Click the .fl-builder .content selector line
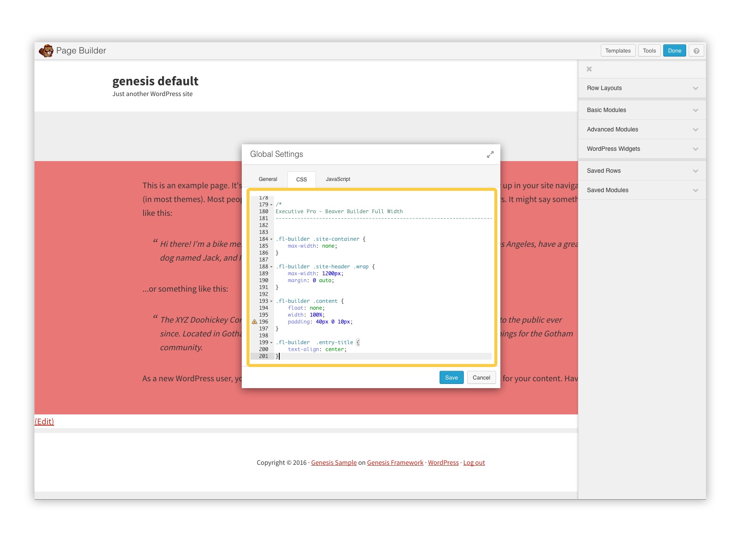Image resolution: width=740 pixels, height=560 pixels. pos(310,301)
